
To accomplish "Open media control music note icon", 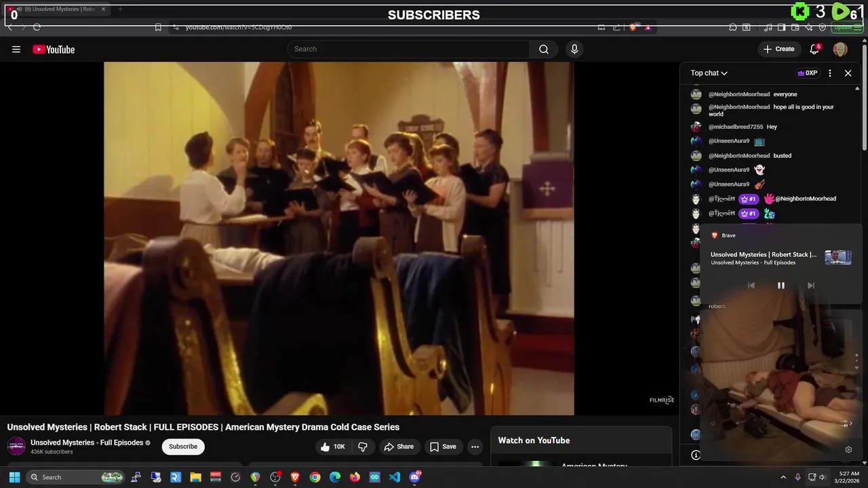I will coord(768,27).
